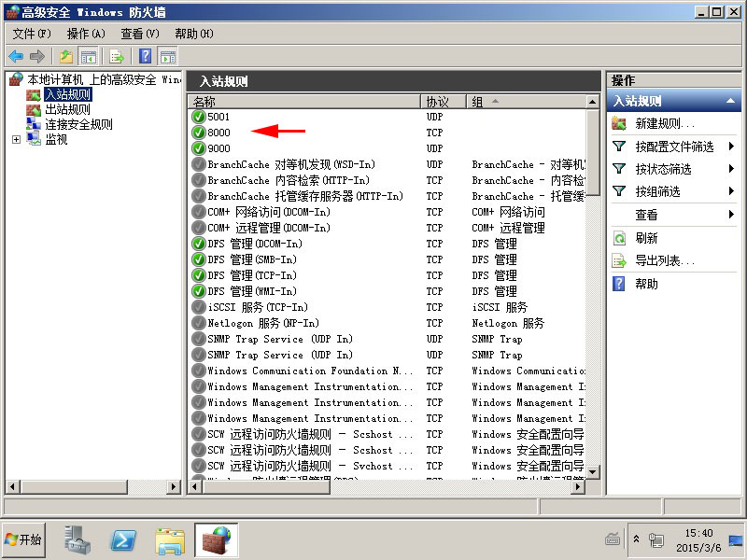
Task: Click 刷新 in the actions pane
Action: [646, 238]
